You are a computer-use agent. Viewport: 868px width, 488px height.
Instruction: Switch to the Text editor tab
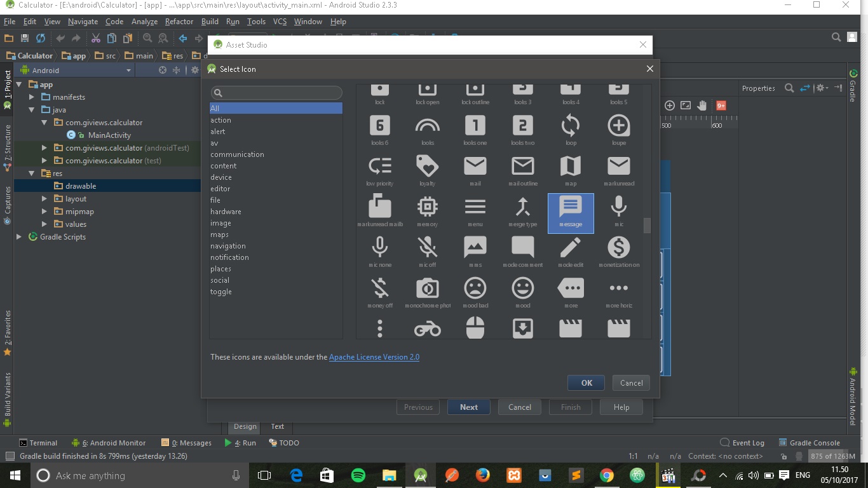[277, 426]
